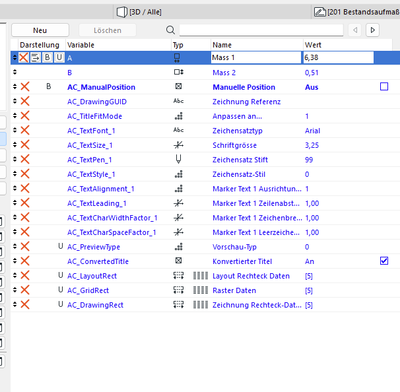The width and height of the screenshot is (400, 392).
Task: Click the 99 pen value cell
Action: (x=309, y=160)
